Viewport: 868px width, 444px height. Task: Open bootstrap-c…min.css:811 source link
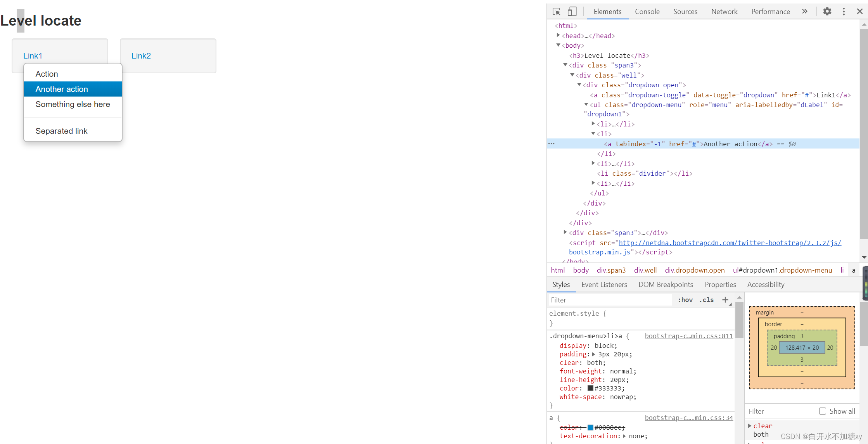689,336
